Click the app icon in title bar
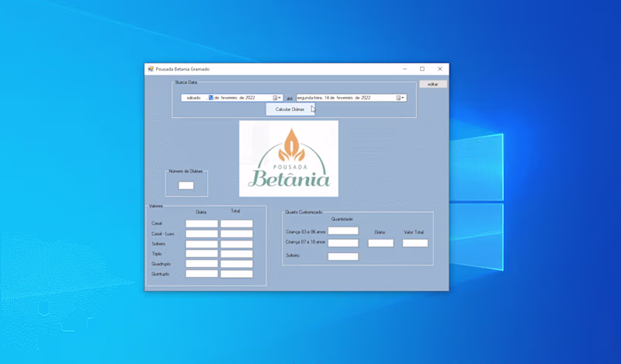 tap(151, 69)
